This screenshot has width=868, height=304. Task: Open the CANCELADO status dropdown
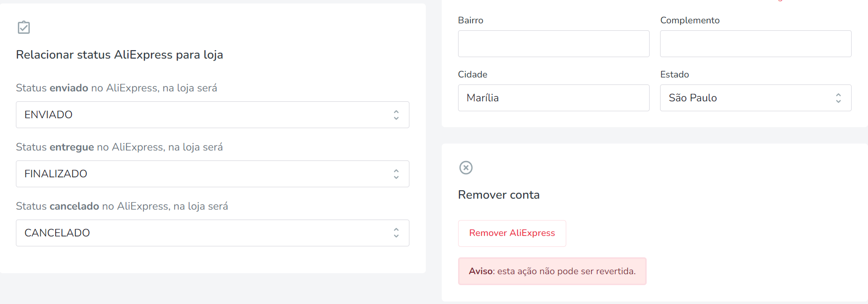pos(212,233)
